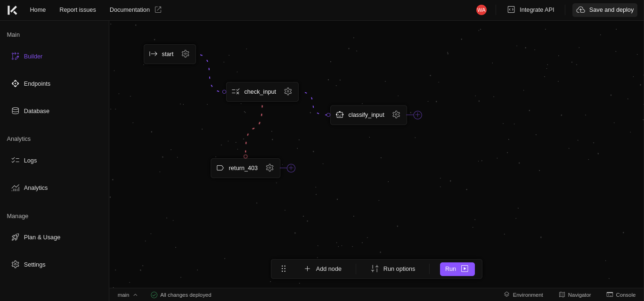Open Settings in the sidebar
The width and height of the screenshot is (644, 301).
(x=34, y=265)
